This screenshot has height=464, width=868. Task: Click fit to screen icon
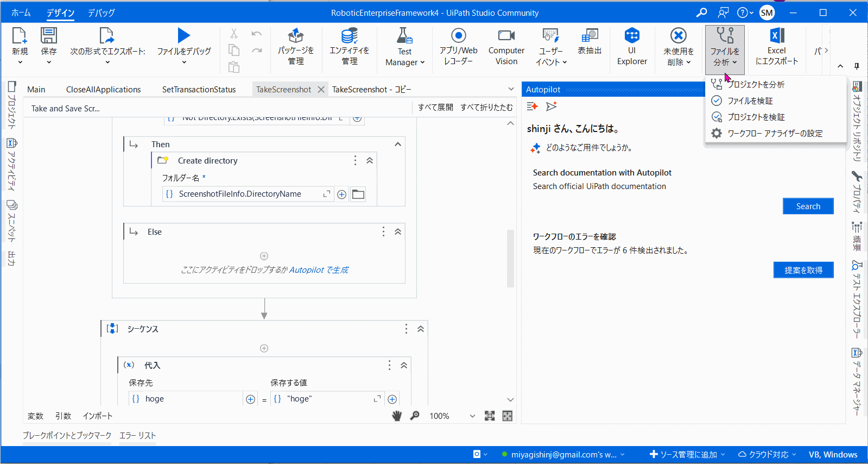pos(490,416)
